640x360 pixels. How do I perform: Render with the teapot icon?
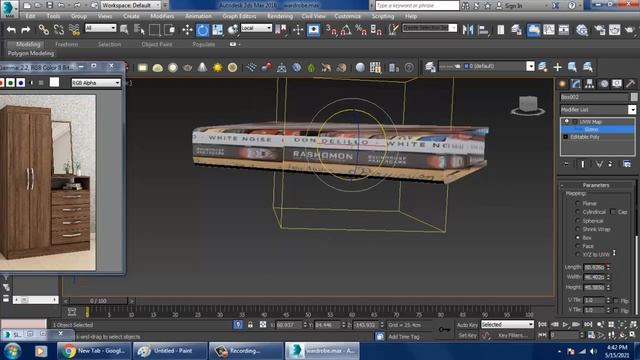coord(630,30)
